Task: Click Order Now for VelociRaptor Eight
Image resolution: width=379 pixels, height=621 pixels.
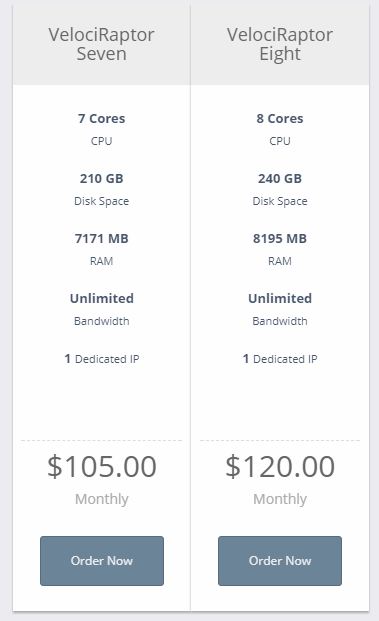Action: tap(280, 561)
